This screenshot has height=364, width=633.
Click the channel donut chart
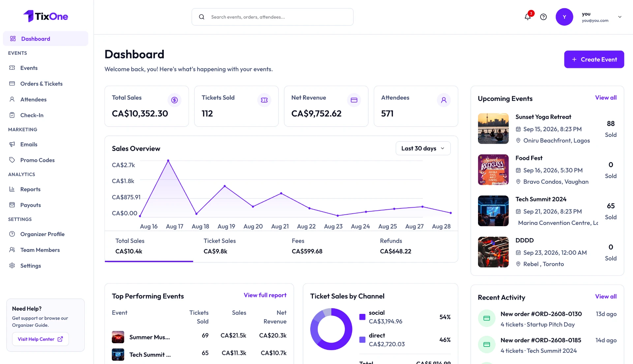click(331, 329)
